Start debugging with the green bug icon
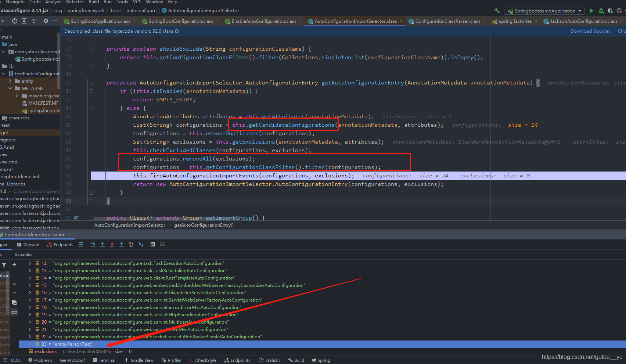 [x=601, y=11]
